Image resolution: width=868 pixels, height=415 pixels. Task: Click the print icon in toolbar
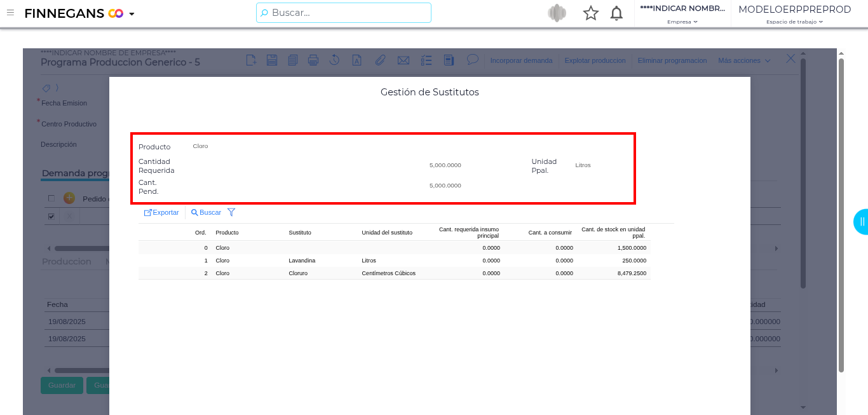click(313, 60)
